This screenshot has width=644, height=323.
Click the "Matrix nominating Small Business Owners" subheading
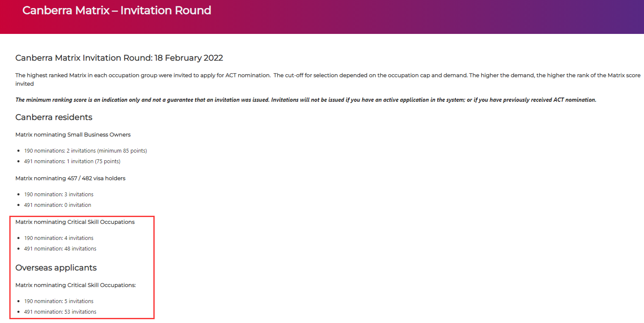(73, 135)
